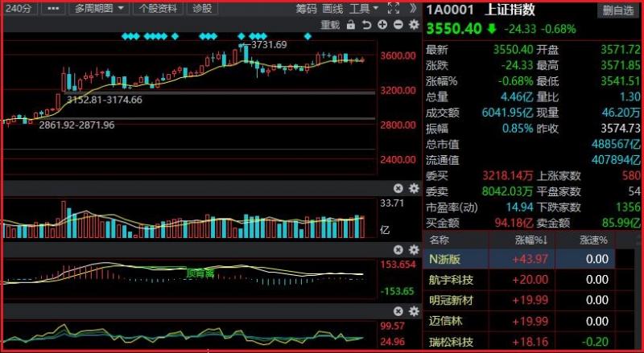644x353 pixels.
Task: Close the bottom KDJ indicator panel
Action: (x=398, y=311)
